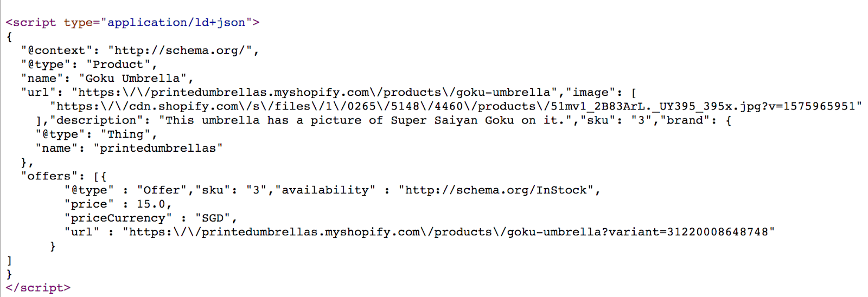This screenshot has height=297, width=868.
Task: Click the schema.org context URL
Action: coord(180,50)
